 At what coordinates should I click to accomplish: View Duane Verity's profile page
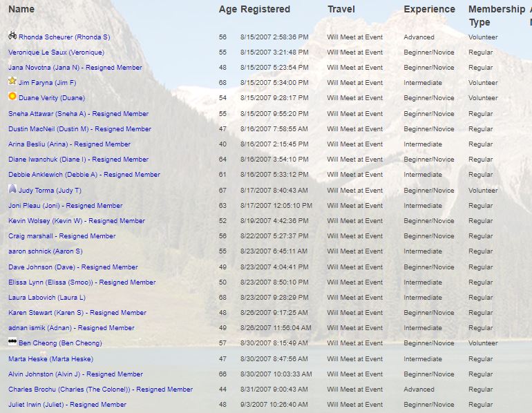[x=52, y=98]
